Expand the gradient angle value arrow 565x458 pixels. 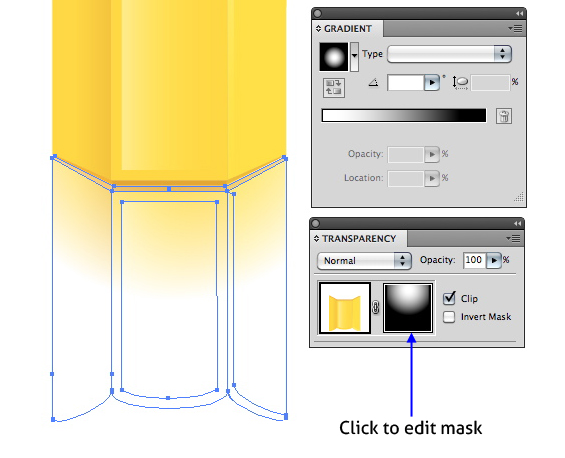432,83
